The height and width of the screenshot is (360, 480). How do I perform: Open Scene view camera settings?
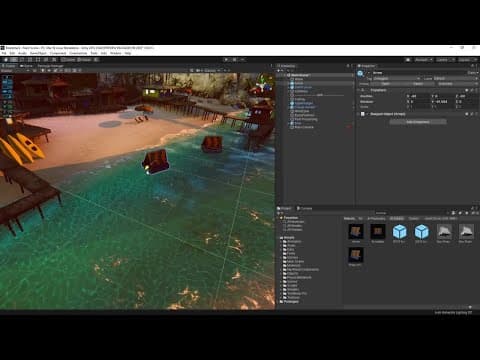[199, 71]
